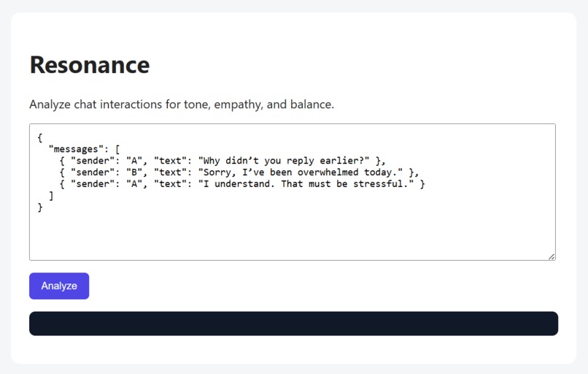Click the Resonance heading
This screenshot has height=374, width=588.
pos(90,65)
